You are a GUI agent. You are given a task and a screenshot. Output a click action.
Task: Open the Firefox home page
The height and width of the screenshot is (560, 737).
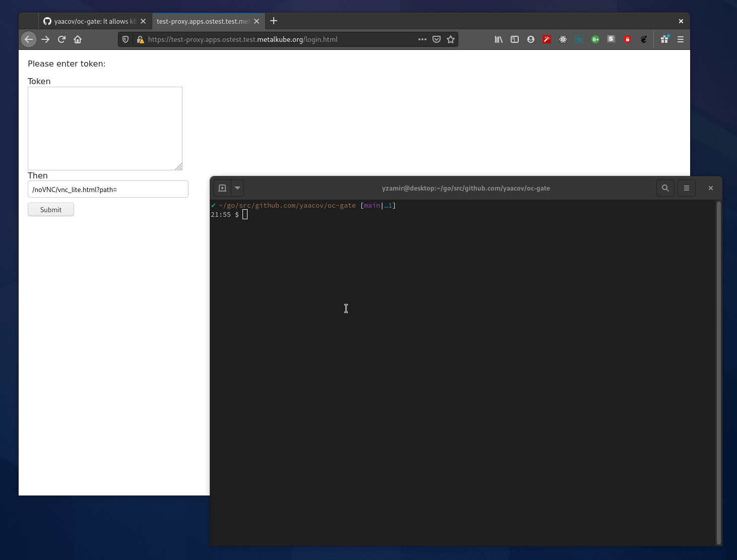[78, 39]
